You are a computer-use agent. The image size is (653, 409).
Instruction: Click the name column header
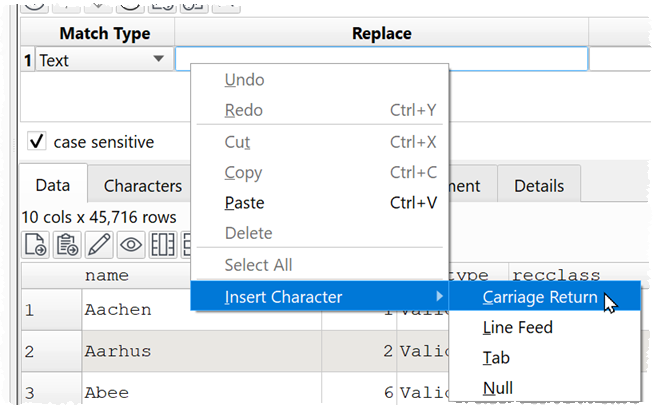[x=107, y=274]
